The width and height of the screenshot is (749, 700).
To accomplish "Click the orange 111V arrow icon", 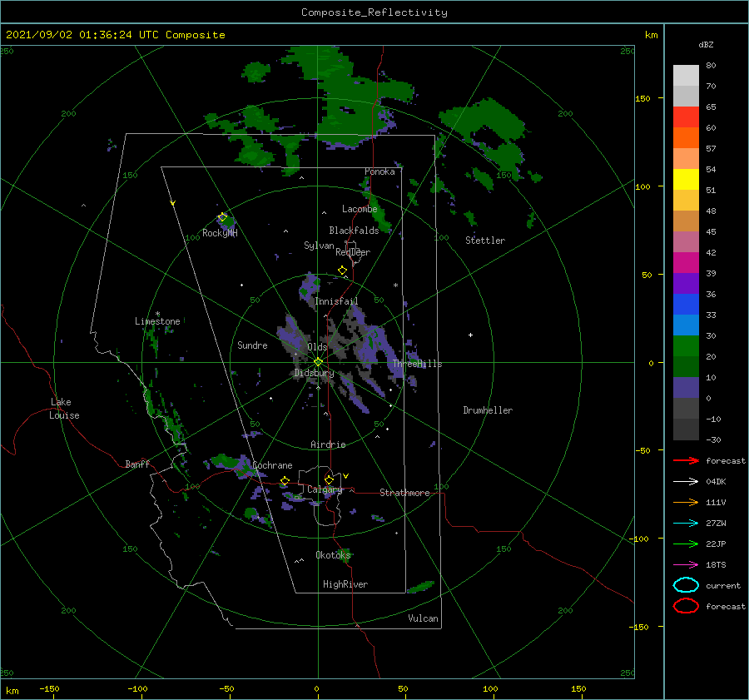I will tap(686, 502).
